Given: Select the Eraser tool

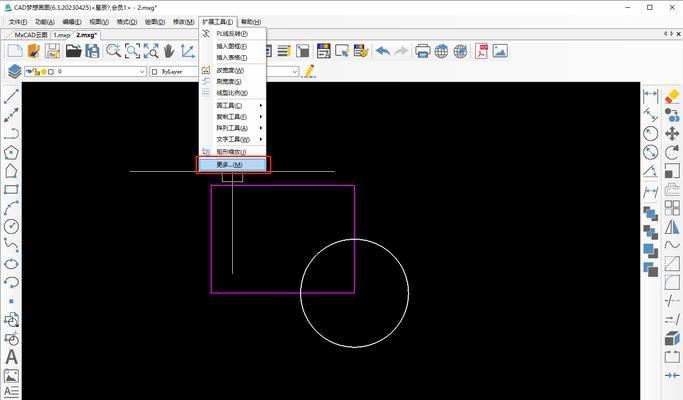Looking at the screenshot, I should point(672,96).
